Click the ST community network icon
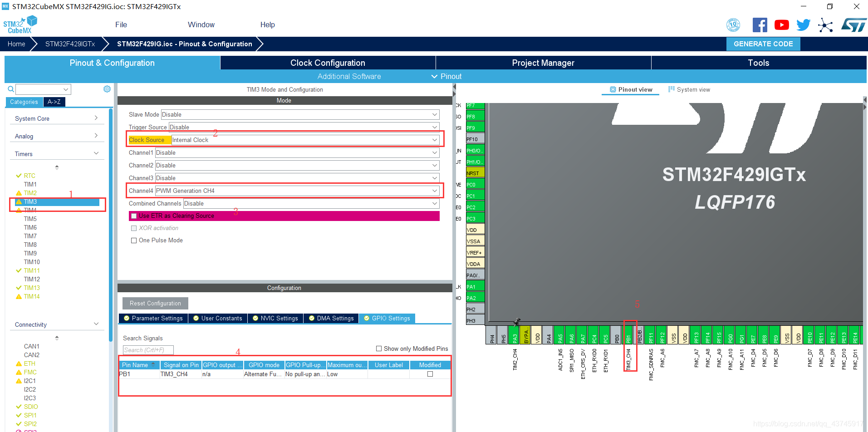The height and width of the screenshot is (432, 868). tap(825, 25)
